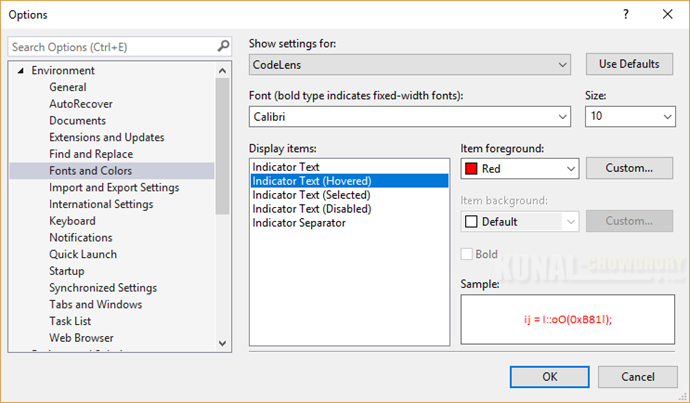This screenshot has height=403, width=690.
Task: Select the Web Browser options item
Action: (81, 338)
